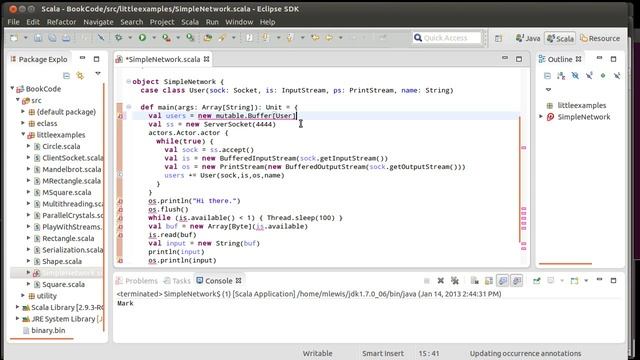Click the Open Console icon
The image size is (640, 360).
(574, 281)
